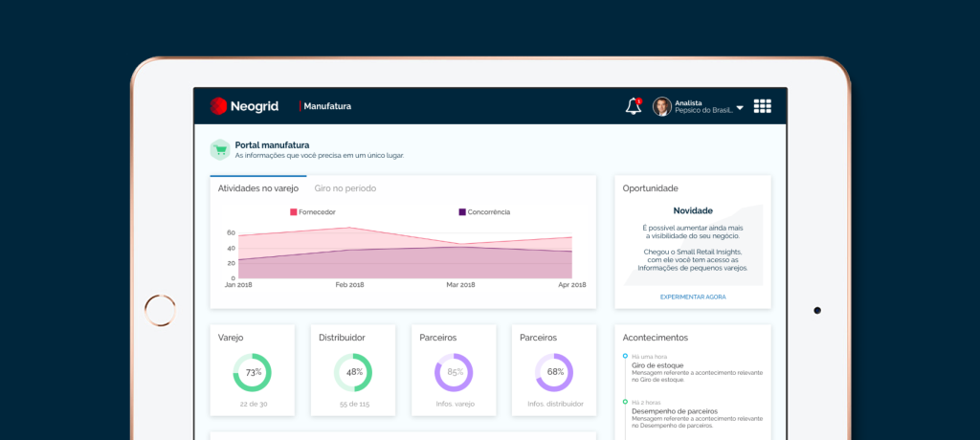Click the Acontecimentos panel title
The width and height of the screenshot is (980, 440).
pyautogui.click(x=655, y=338)
